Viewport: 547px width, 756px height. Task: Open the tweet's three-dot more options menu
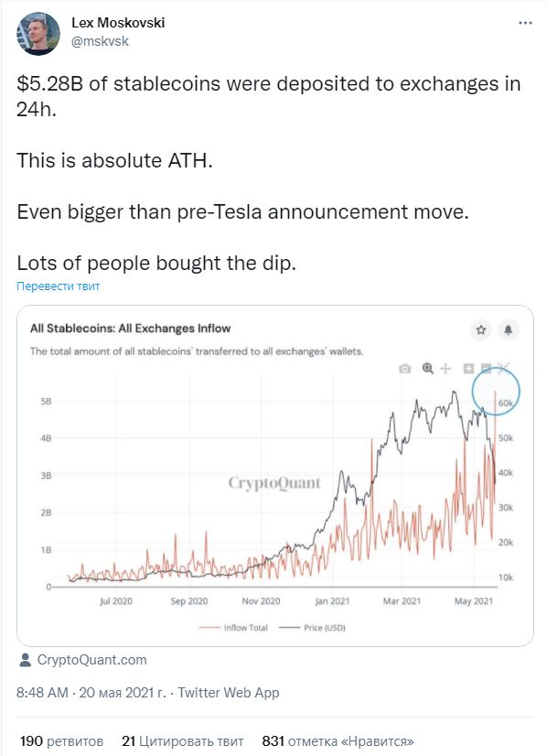(x=525, y=23)
